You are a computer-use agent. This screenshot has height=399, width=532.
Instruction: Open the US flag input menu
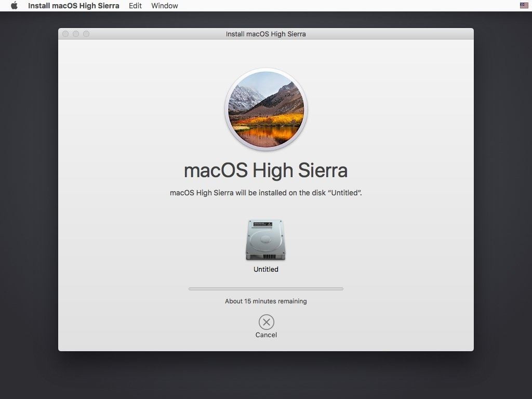point(524,5)
